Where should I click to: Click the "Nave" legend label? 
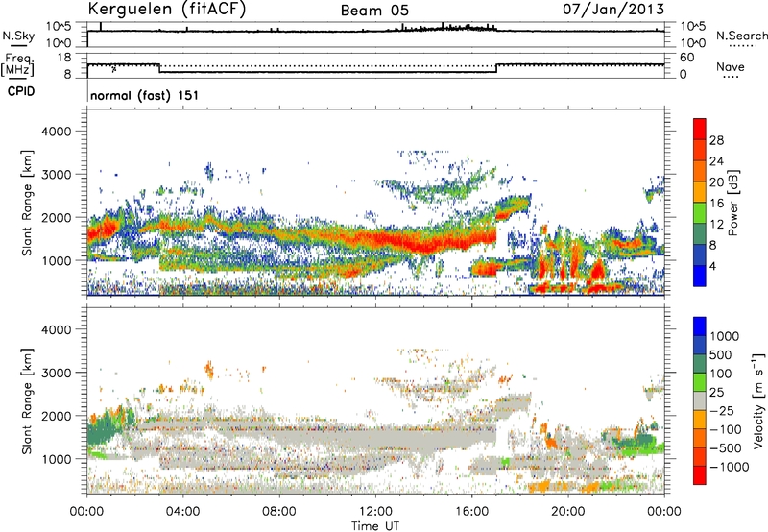click(731, 66)
